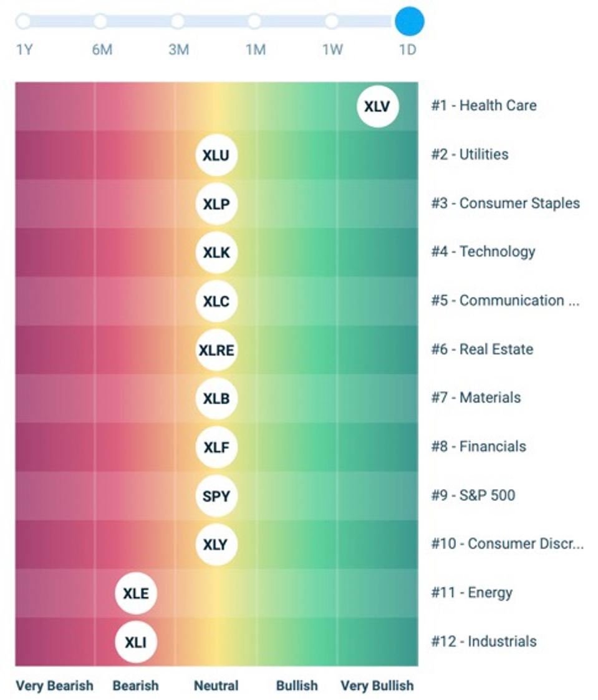Image resolution: width=598 pixels, height=700 pixels.
Task: Select the 1Y timeframe point
Action: coord(24,21)
